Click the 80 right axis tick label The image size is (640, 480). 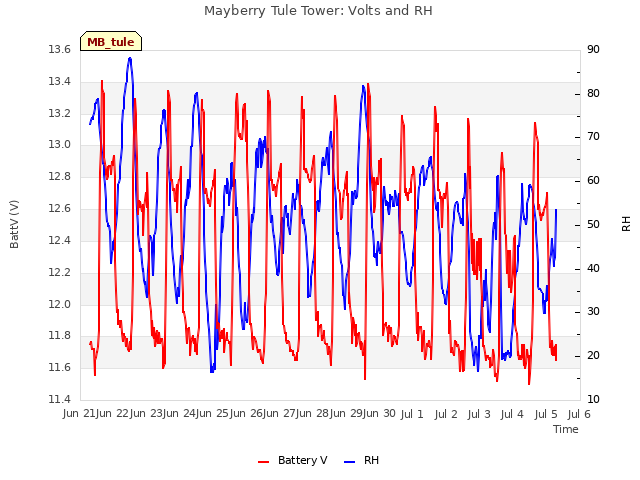tap(593, 93)
